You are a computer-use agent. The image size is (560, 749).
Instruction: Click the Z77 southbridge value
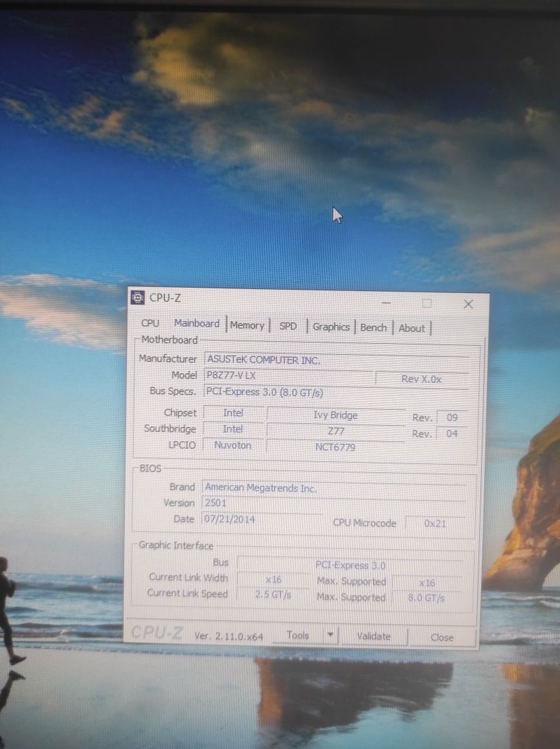335,431
